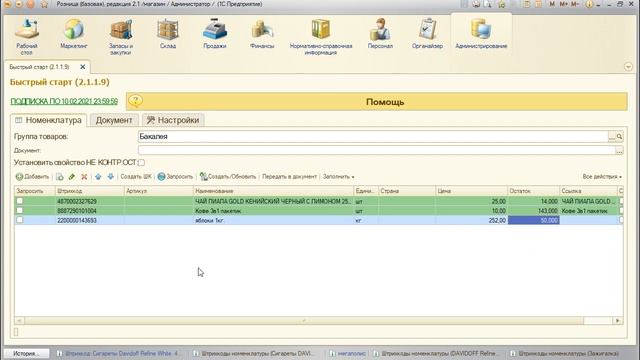Click the favorites star in title bar
Screen dimensions: 640x360
pos(44,4)
